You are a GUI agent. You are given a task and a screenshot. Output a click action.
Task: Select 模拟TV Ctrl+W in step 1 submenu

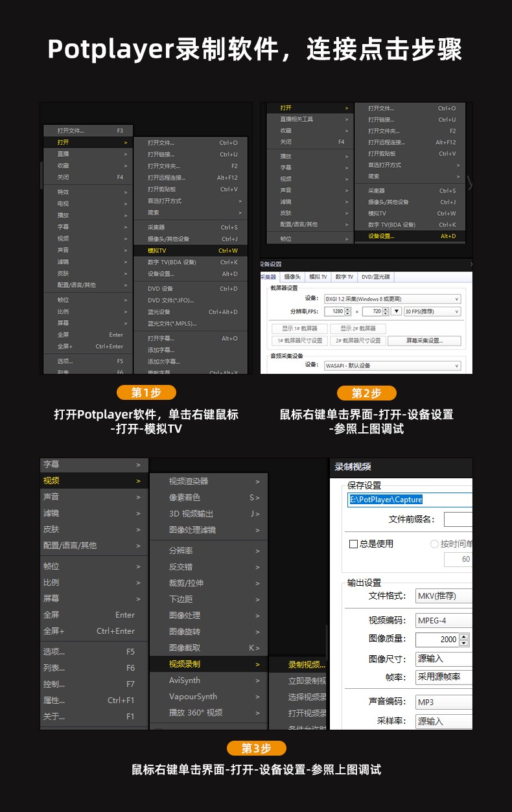point(191,250)
